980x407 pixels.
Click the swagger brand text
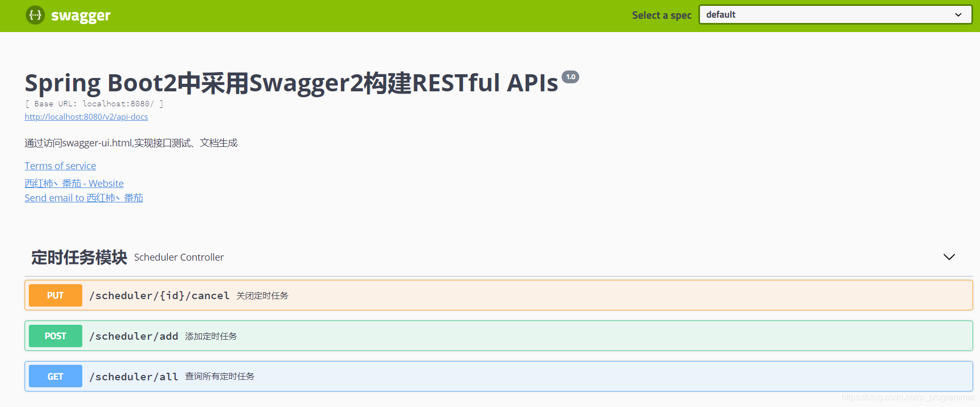(x=81, y=16)
